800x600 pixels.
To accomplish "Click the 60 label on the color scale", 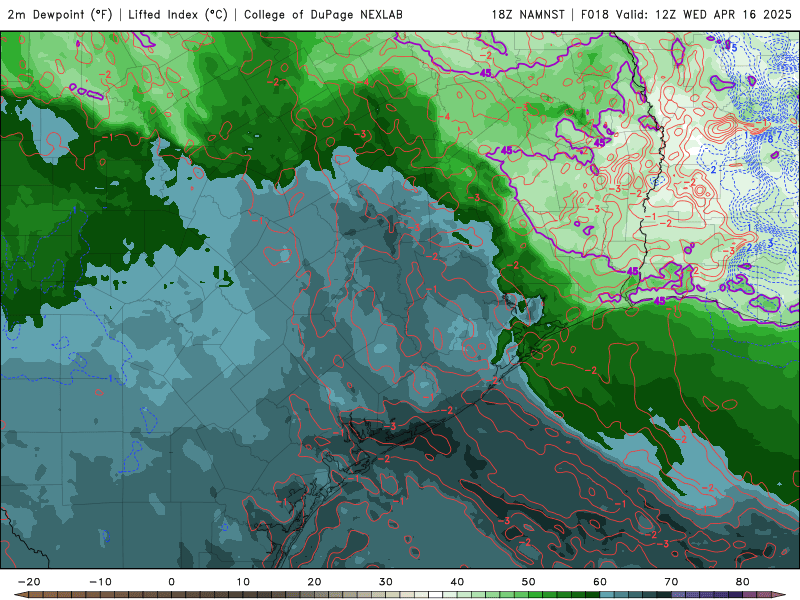I will [600, 582].
